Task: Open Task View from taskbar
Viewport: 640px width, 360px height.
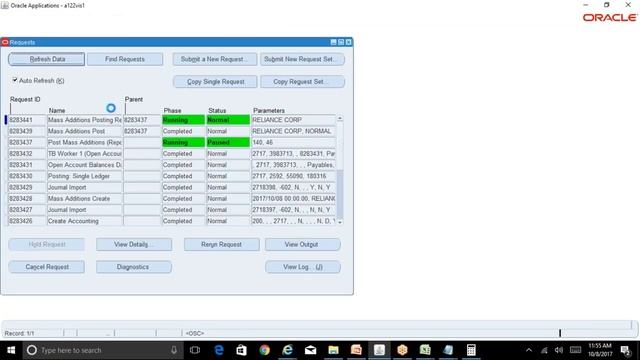Action: 195,350
